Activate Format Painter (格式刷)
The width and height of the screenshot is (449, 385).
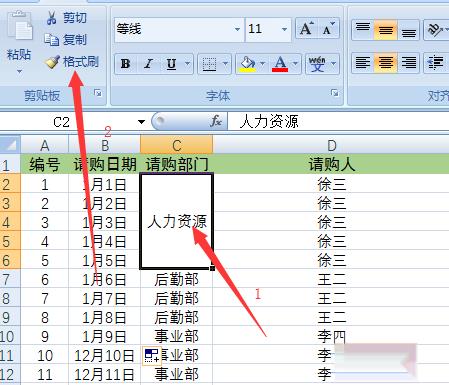(72, 62)
